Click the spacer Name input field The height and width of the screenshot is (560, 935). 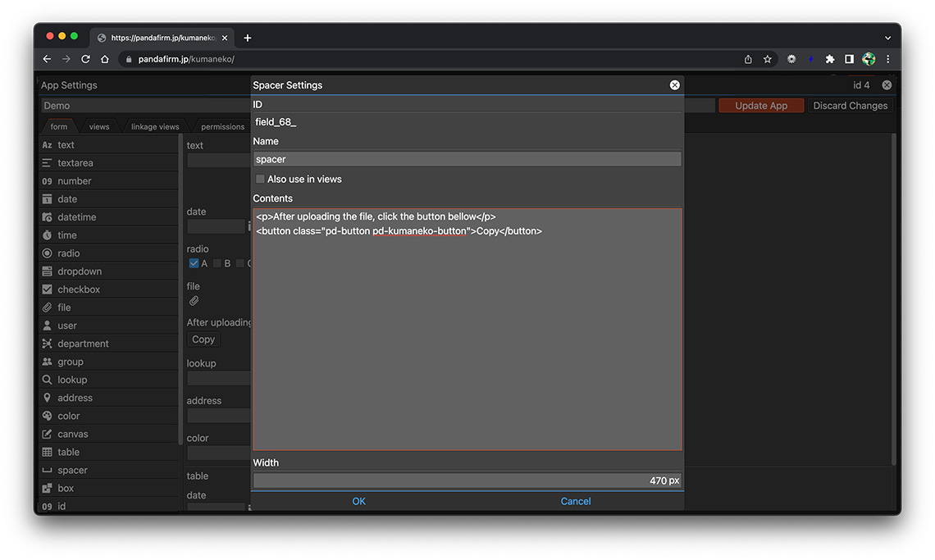click(467, 159)
